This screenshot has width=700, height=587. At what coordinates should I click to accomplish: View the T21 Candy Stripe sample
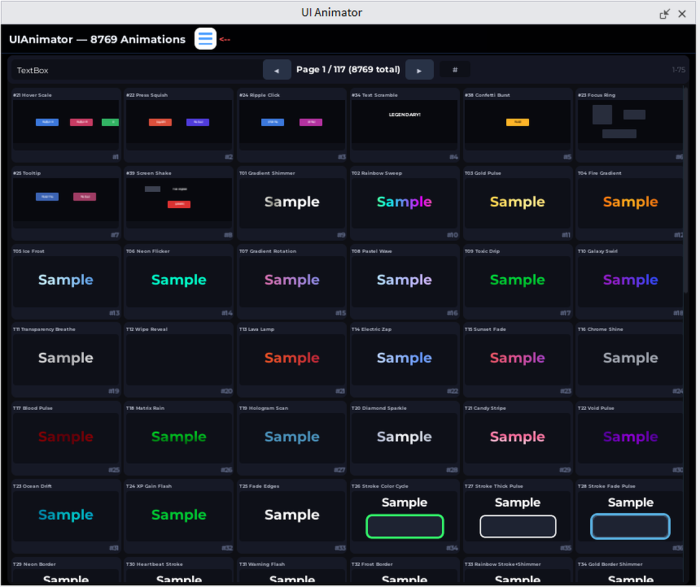[x=517, y=437]
